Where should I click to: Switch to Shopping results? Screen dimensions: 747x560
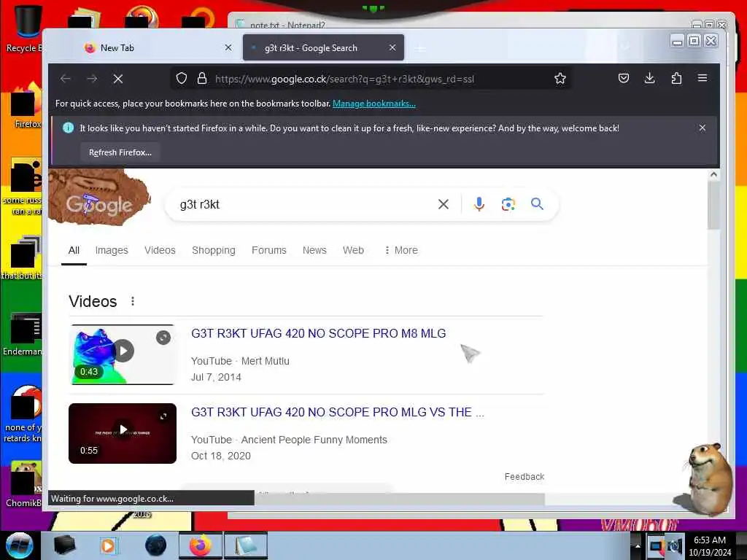214,251
